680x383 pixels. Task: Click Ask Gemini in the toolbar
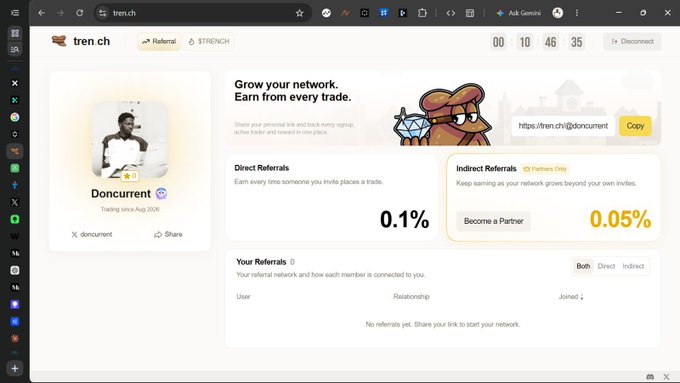[x=518, y=13]
